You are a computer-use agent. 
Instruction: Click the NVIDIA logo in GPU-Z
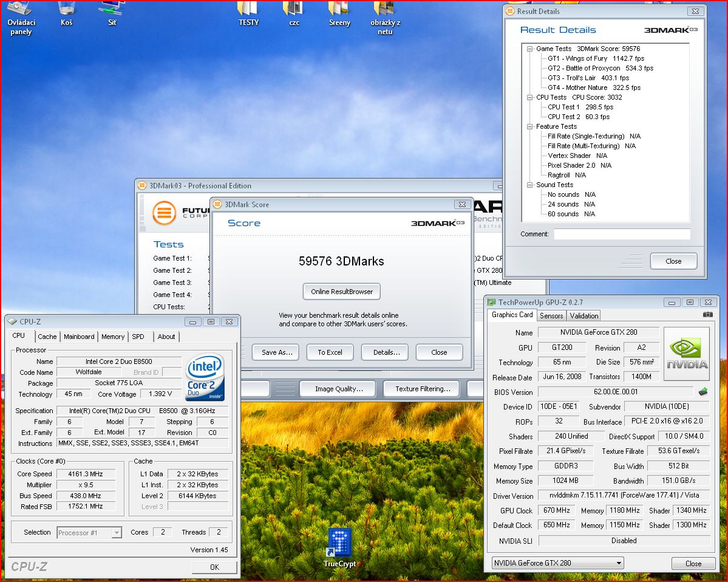(687, 354)
